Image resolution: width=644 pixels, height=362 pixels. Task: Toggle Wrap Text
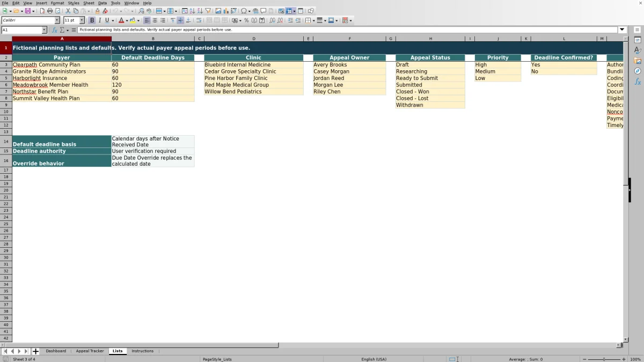point(198,20)
